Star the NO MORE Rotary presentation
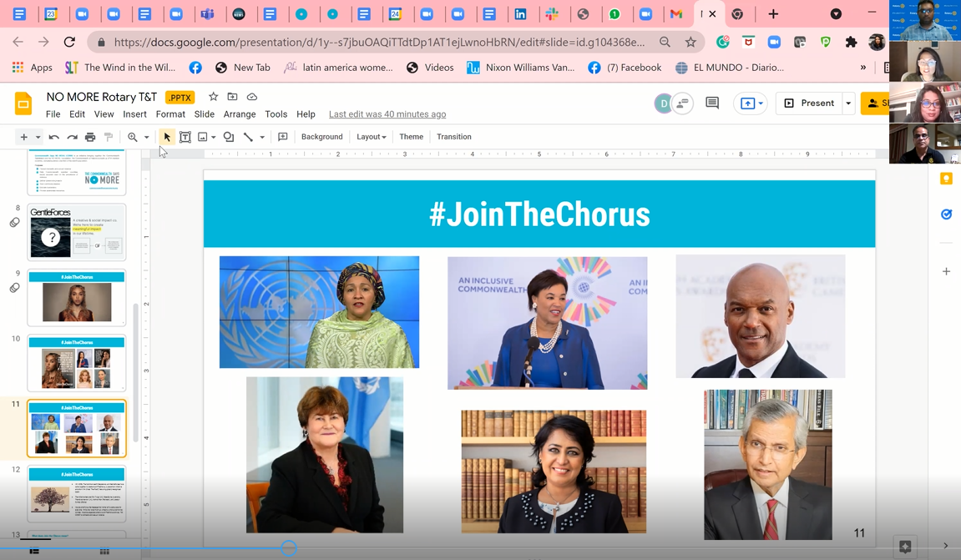This screenshot has width=961, height=560. click(x=213, y=98)
